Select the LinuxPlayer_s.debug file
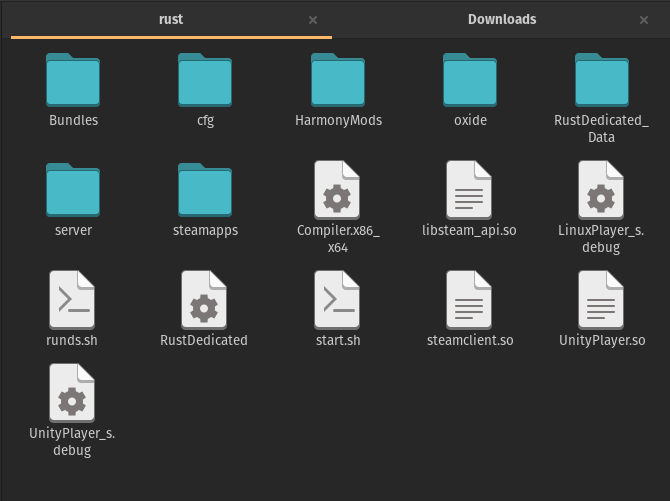Viewport: 670px width, 501px height. (601, 190)
